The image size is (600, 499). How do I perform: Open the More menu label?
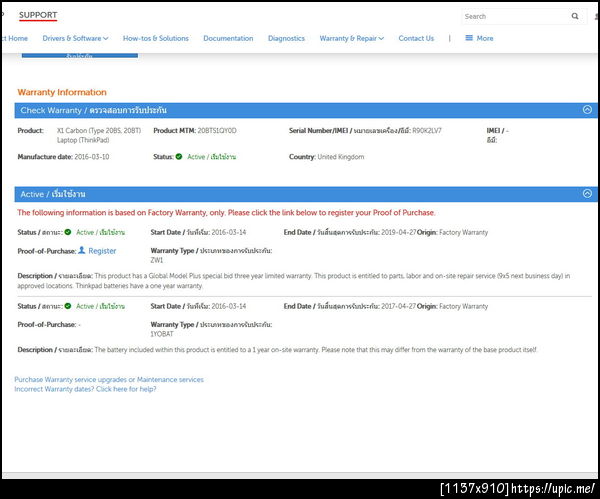tap(485, 38)
